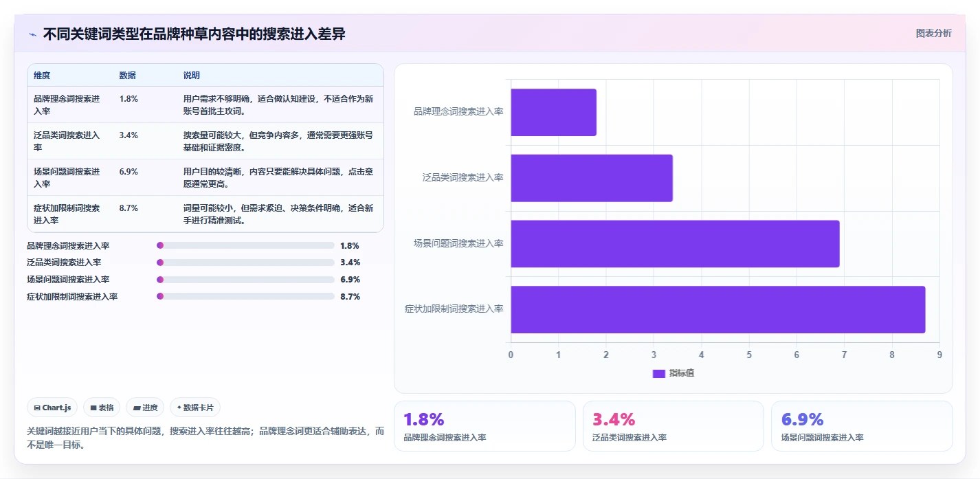Click the 1.8% data card
The height and width of the screenshot is (479, 980).
[x=485, y=426]
